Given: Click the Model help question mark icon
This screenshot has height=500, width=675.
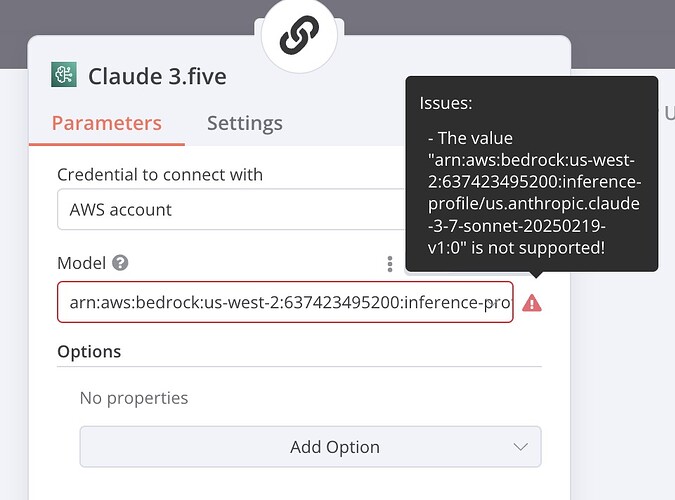Looking at the screenshot, I should click(120, 263).
